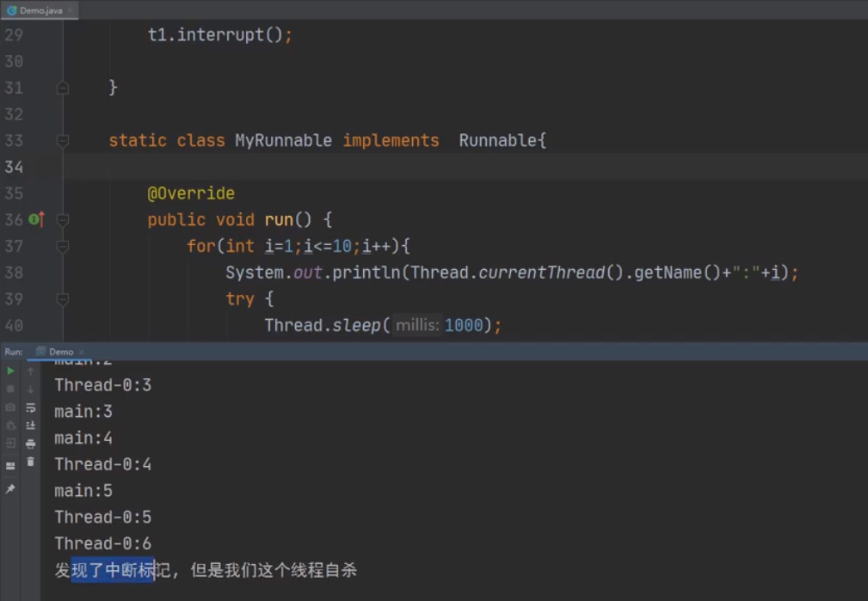Clear all console output
The width and height of the screenshot is (868, 601).
point(31,462)
